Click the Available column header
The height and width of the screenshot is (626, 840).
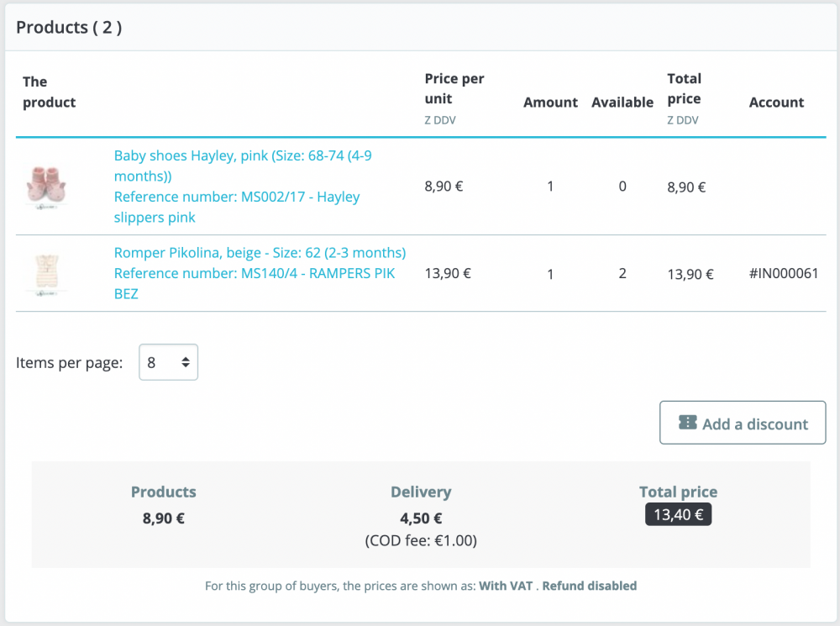[622, 103]
